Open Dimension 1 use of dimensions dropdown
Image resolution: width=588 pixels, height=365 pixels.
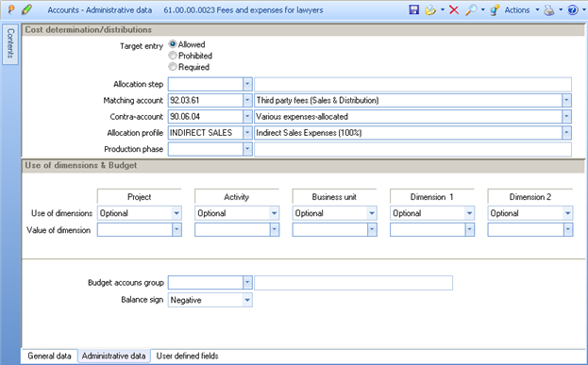pos(469,213)
